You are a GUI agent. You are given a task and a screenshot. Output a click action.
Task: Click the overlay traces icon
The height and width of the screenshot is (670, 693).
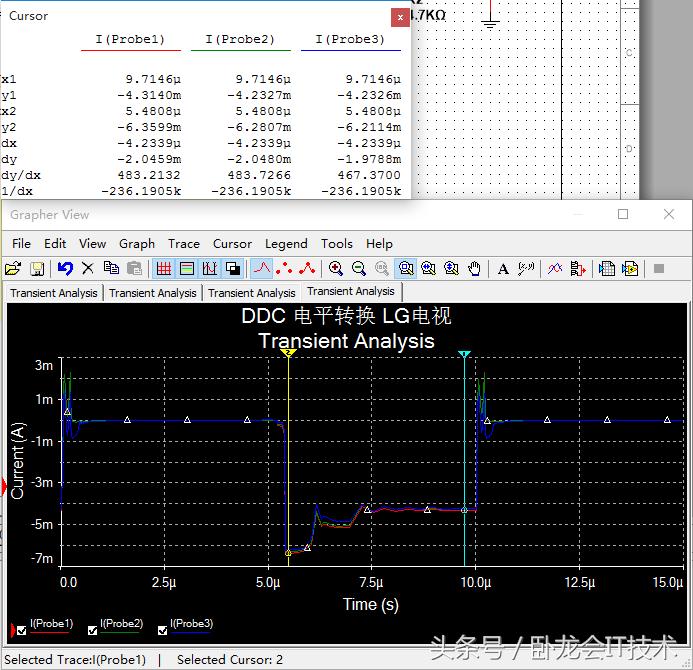click(x=555, y=268)
